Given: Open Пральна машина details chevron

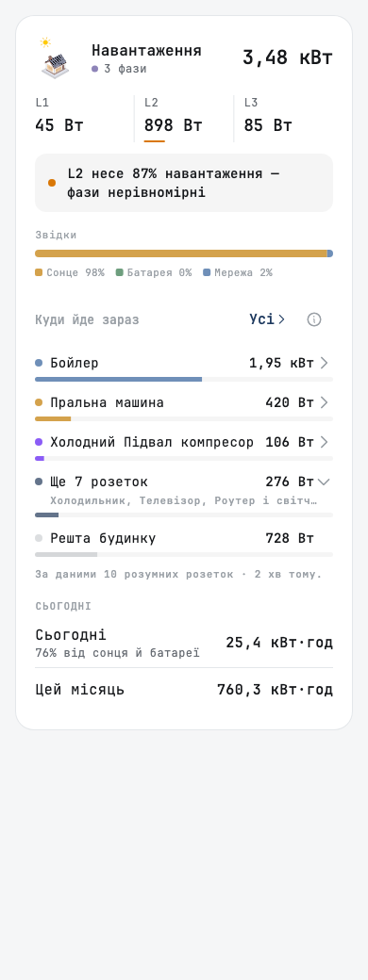Looking at the screenshot, I should tap(325, 402).
